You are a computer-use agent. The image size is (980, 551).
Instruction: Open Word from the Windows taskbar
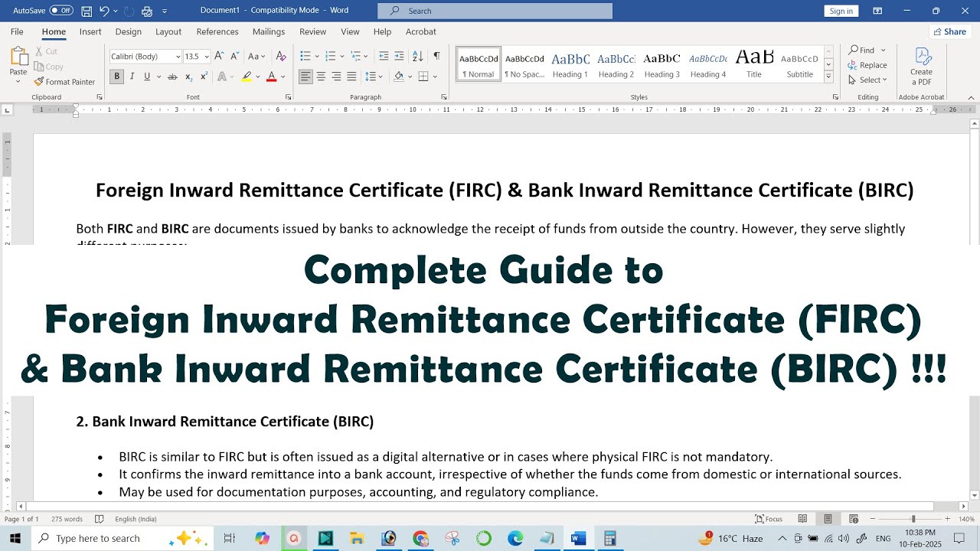point(578,538)
